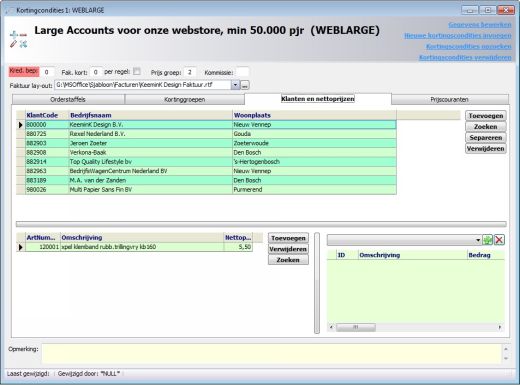520x385 pixels.
Task: Select the Multi Papier Sans Fin BV row
Action: [211, 190]
